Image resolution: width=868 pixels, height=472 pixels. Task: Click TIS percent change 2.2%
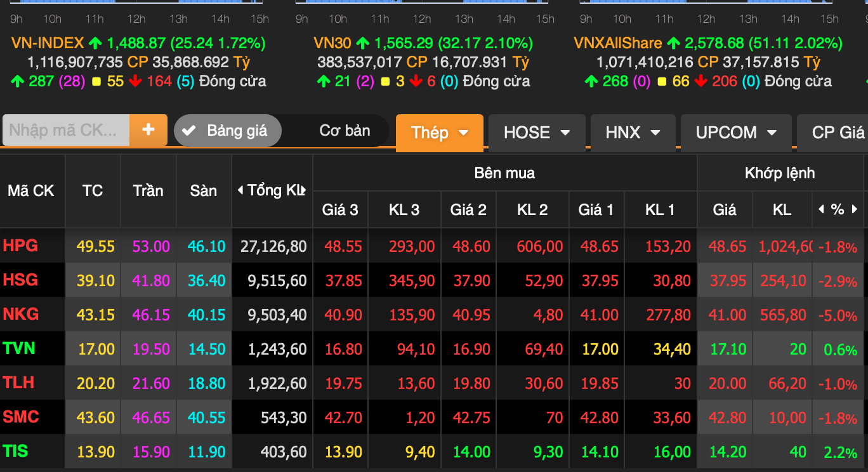(841, 452)
